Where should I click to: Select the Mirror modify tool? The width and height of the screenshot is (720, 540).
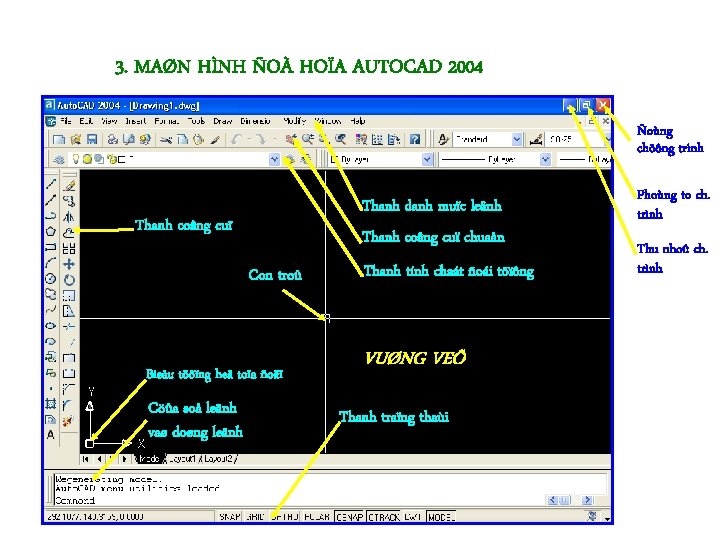[x=69, y=217]
